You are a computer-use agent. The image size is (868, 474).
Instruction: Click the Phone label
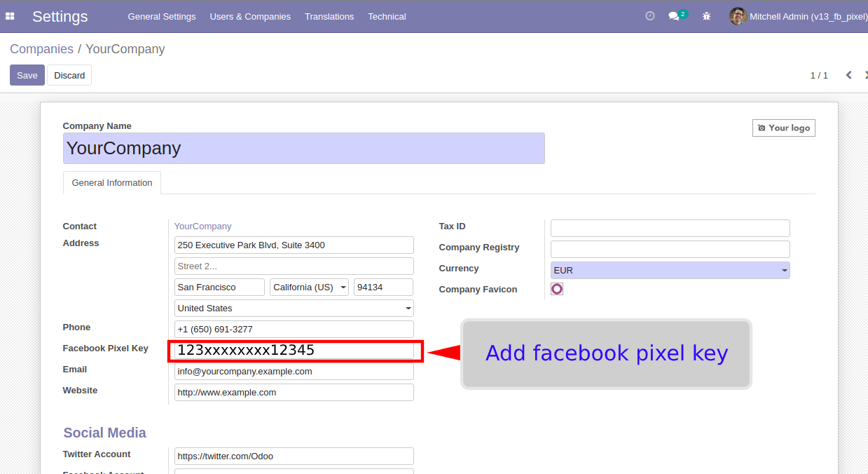(77, 327)
